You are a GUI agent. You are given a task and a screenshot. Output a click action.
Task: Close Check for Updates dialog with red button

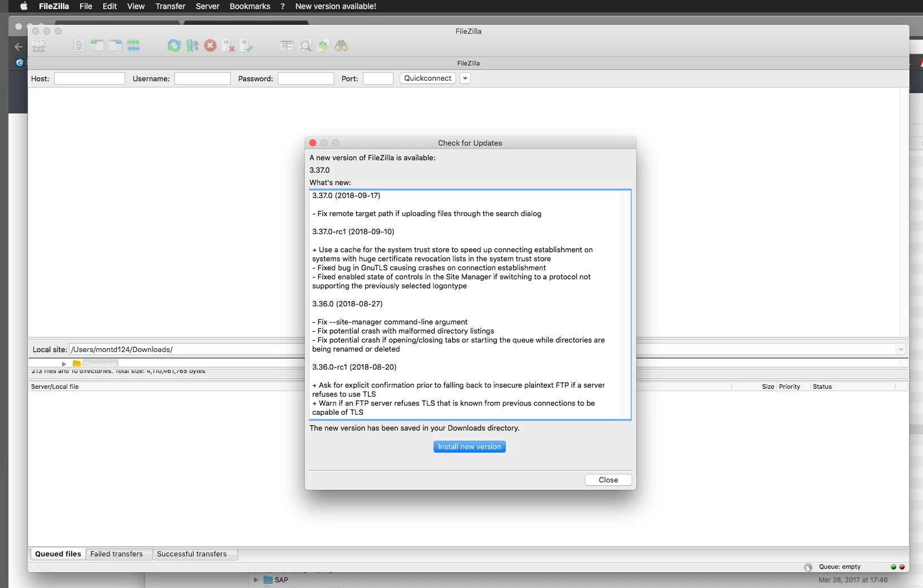[x=313, y=143]
